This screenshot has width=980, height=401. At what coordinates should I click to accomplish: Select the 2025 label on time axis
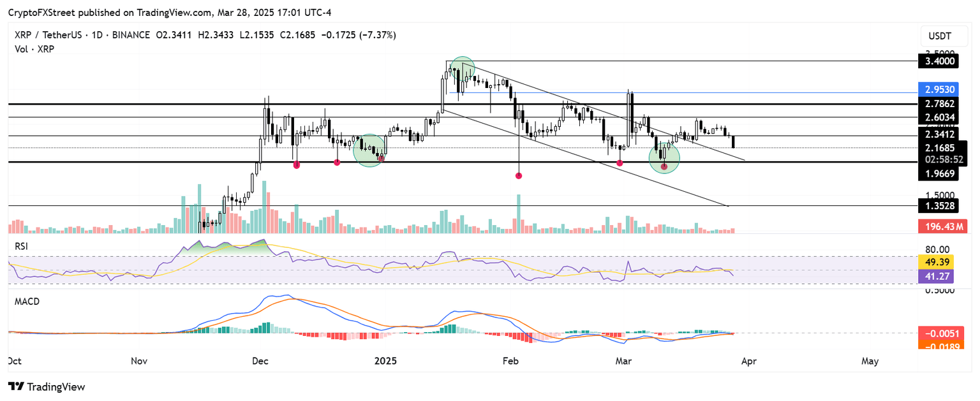[385, 361]
